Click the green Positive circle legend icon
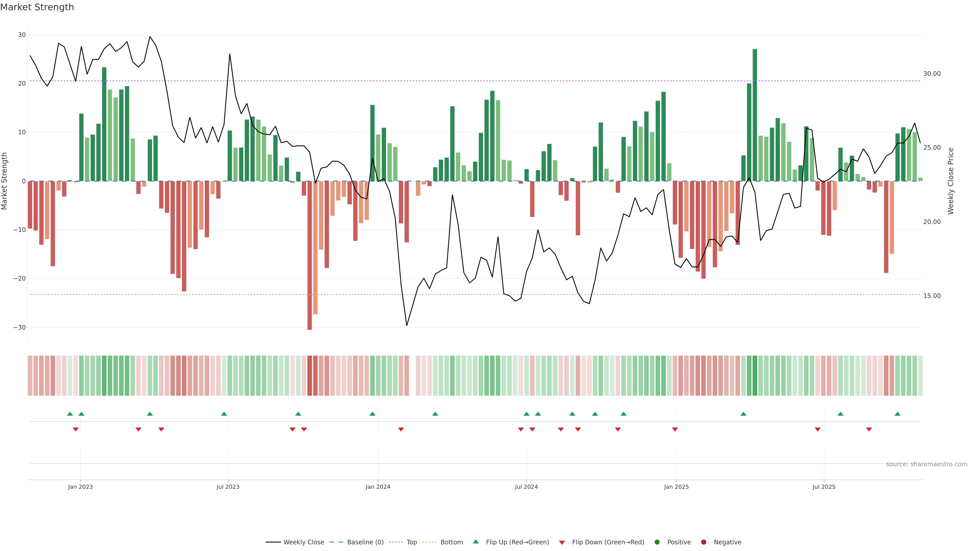The width and height of the screenshot is (980, 551). coord(657,542)
